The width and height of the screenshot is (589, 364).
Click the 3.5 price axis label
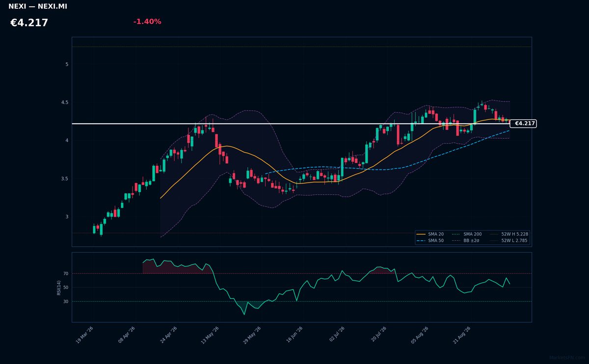64,179
